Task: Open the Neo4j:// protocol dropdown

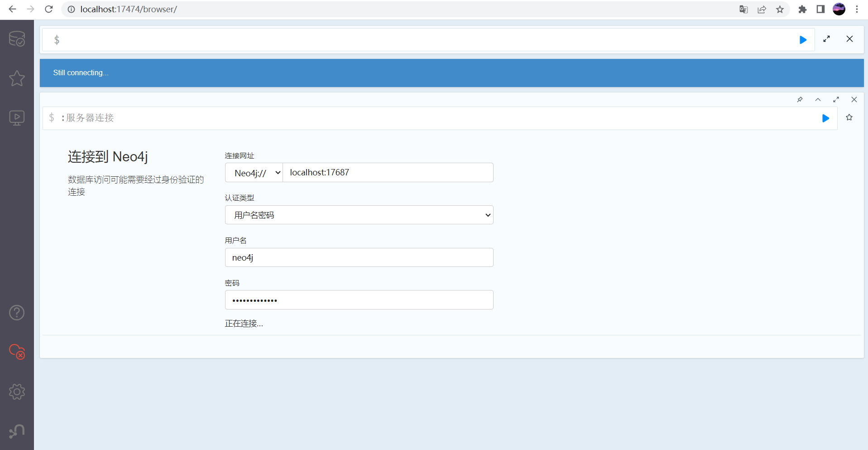Action: [254, 173]
